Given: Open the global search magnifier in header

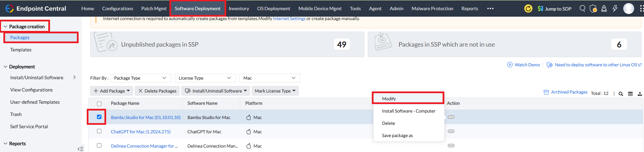Looking at the screenshot, I should pyautogui.click(x=582, y=9).
